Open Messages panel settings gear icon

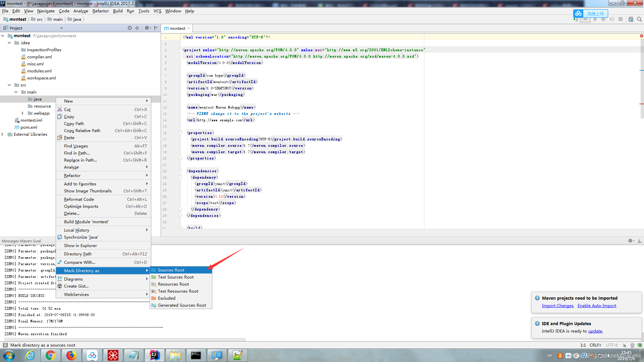click(x=631, y=241)
